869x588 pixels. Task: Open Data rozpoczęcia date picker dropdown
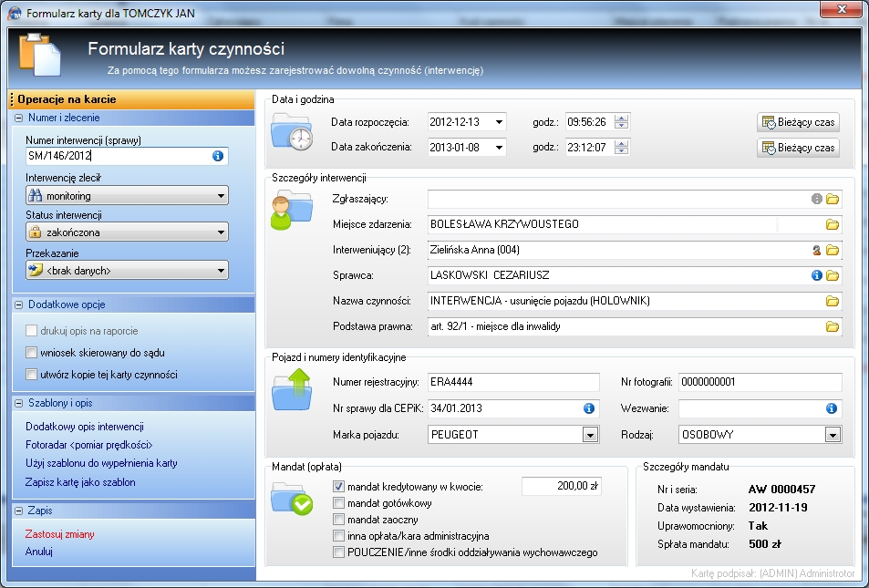[499, 122]
